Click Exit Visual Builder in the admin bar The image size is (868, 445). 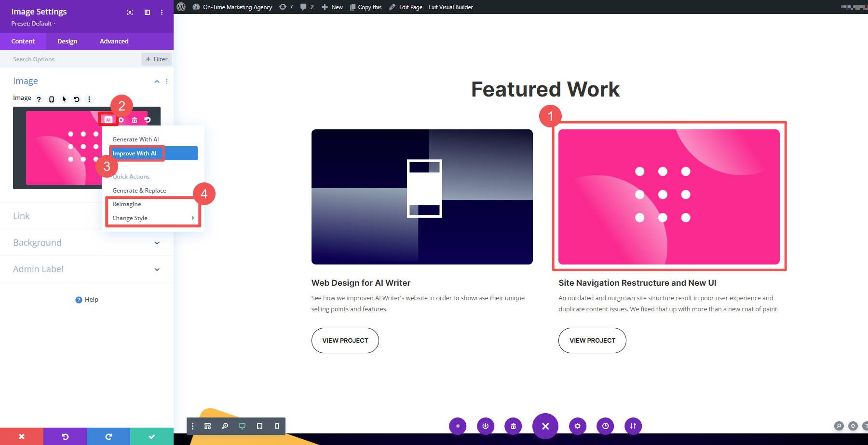(450, 7)
